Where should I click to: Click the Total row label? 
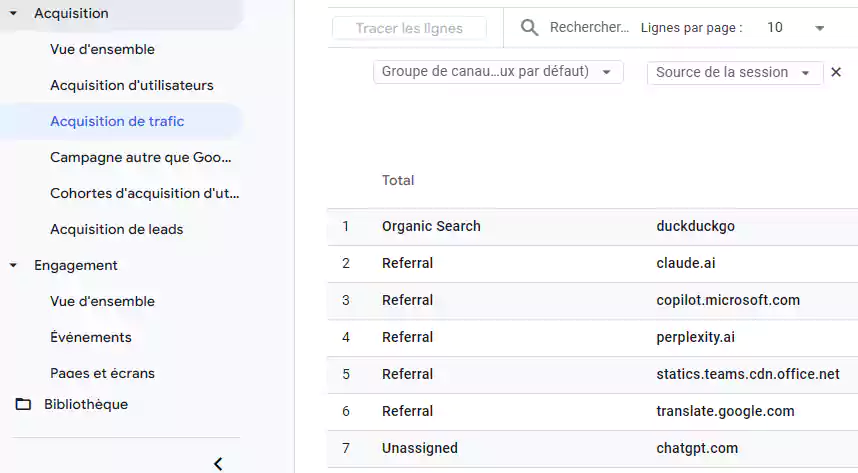[x=398, y=181]
